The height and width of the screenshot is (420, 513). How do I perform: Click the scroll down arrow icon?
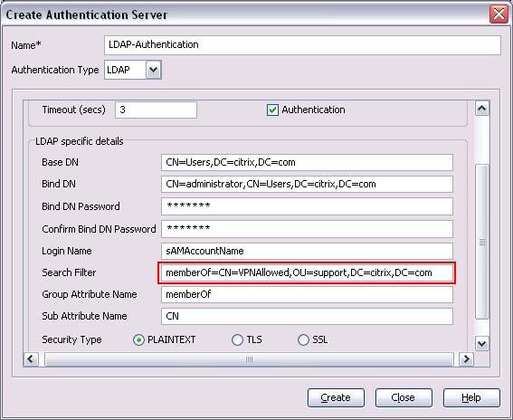(x=481, y=344)
